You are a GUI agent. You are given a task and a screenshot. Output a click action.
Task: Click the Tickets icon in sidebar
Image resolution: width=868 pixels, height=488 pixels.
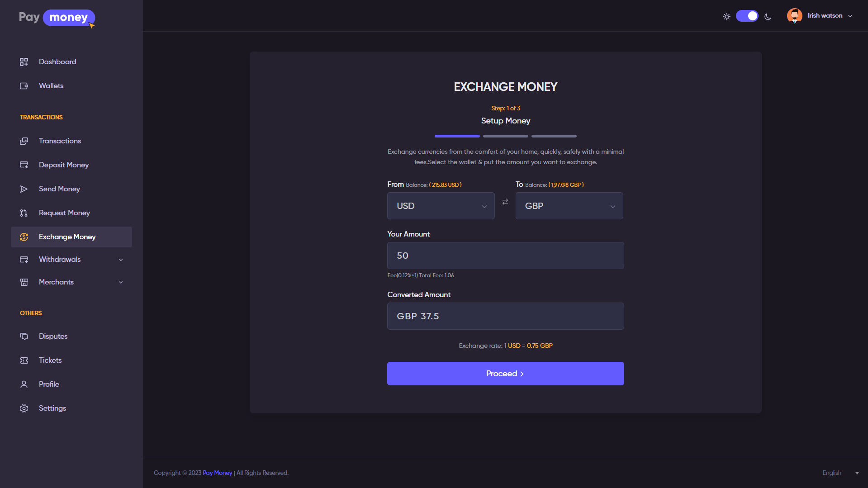[24, 360]
